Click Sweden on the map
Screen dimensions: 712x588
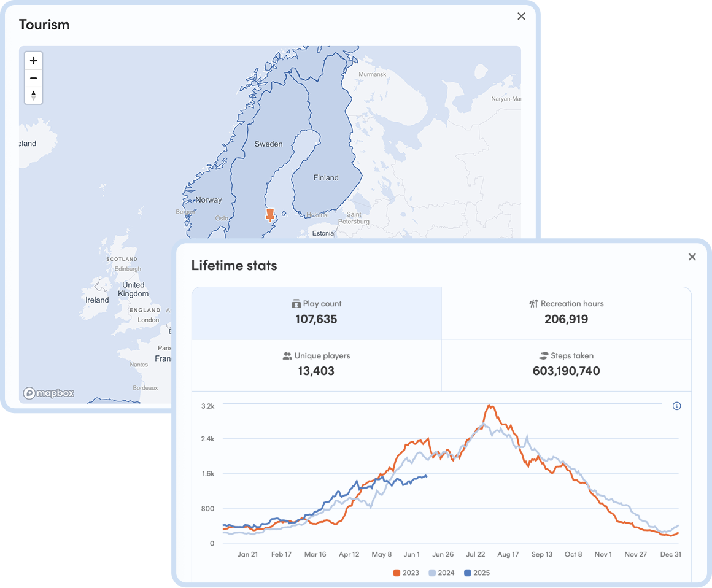coord(268,144)
